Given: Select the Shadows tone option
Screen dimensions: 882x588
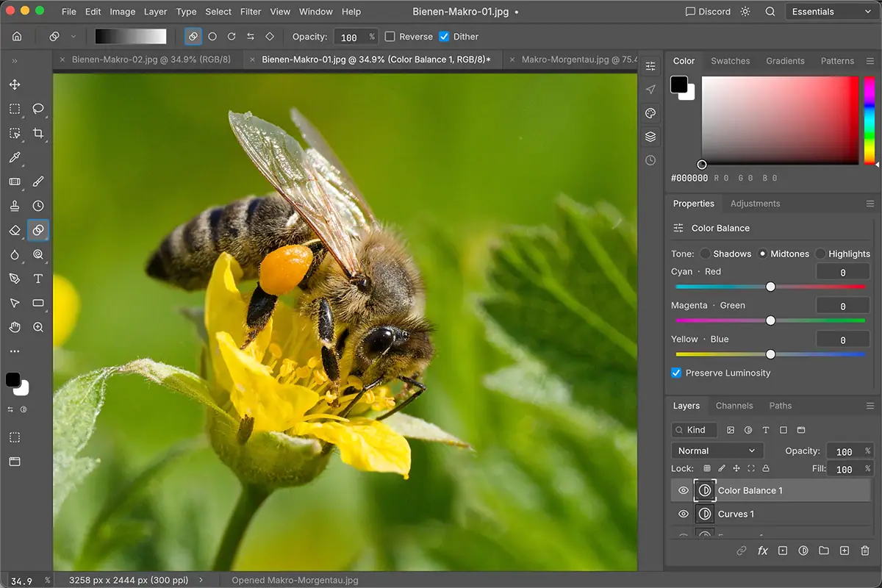Looking at the screenshot, I should coord(705,254).
